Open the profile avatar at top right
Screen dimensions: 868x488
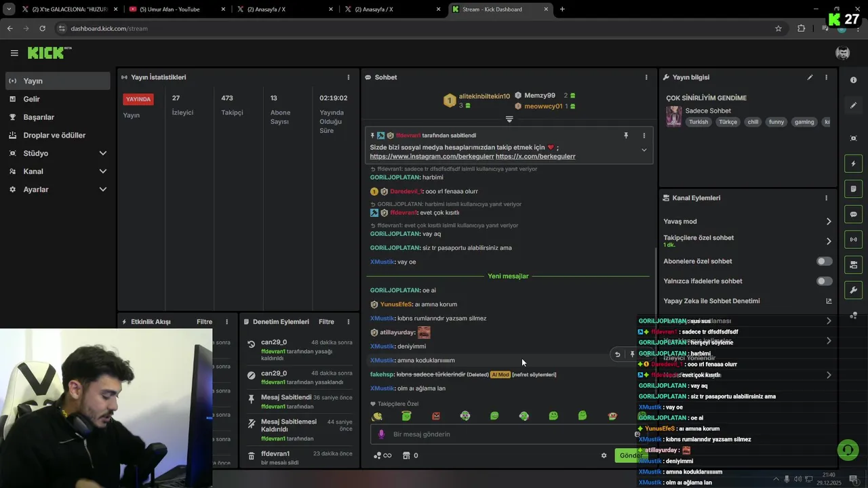(x=843, y=53)
